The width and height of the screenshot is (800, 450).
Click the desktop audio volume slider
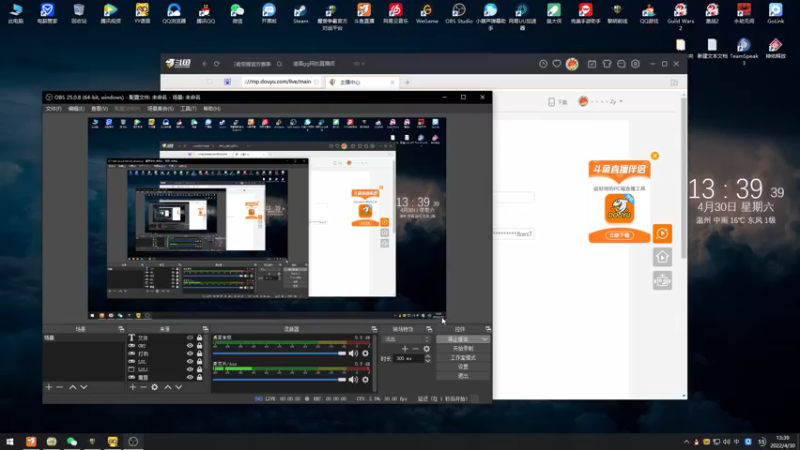[280, 353]
